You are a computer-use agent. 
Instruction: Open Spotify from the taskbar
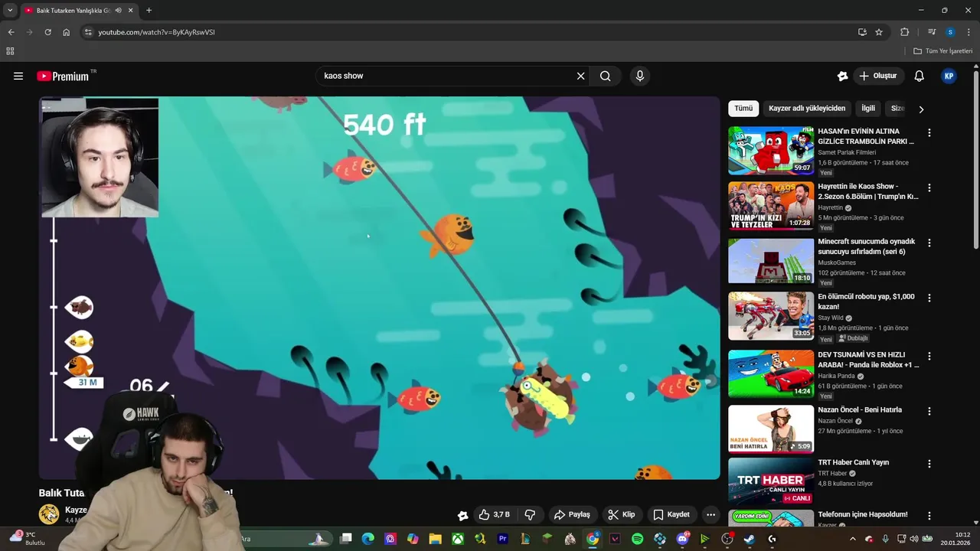tap(637, 539)
